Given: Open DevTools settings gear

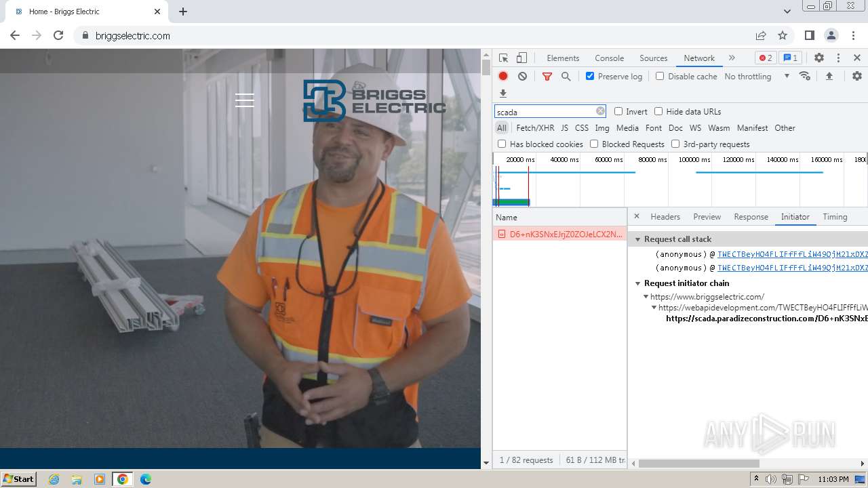Looking at the screenshot, I should pos(819,58).
